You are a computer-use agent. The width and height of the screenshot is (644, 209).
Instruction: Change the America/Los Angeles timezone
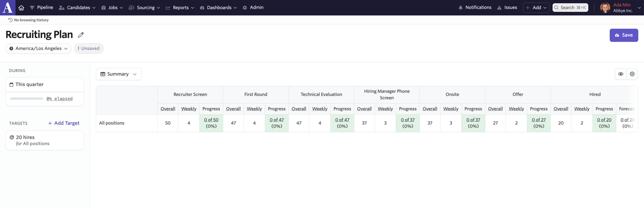[x=38, y=48]
